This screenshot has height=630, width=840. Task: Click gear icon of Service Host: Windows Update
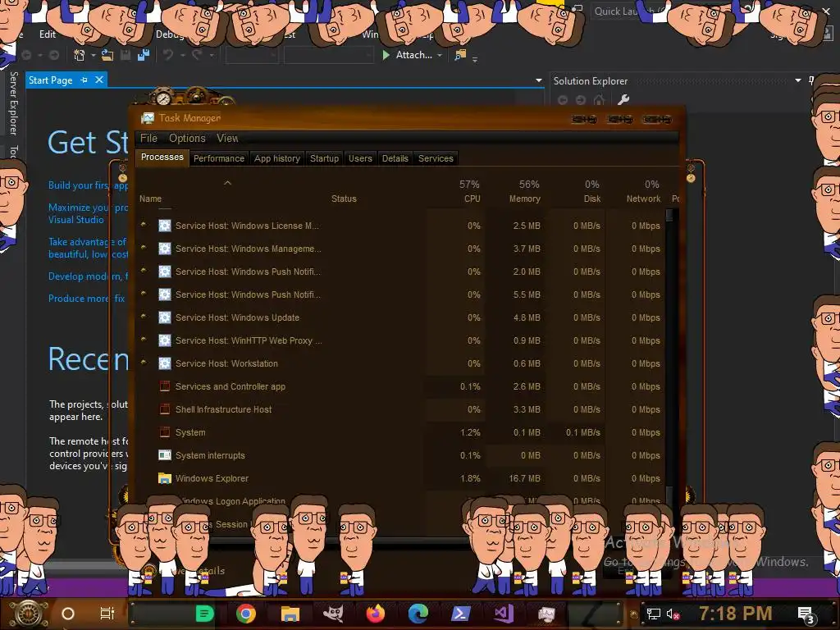(164, 317)
